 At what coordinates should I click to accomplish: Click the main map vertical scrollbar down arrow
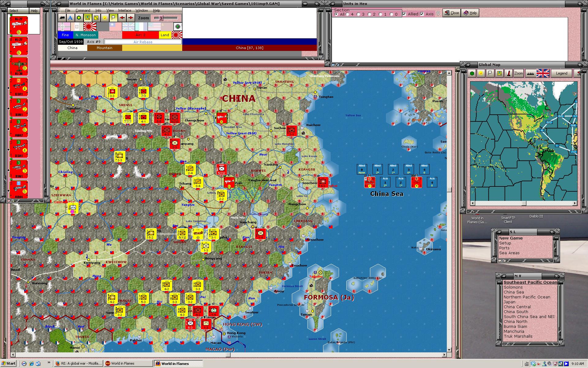coord(449,349)
